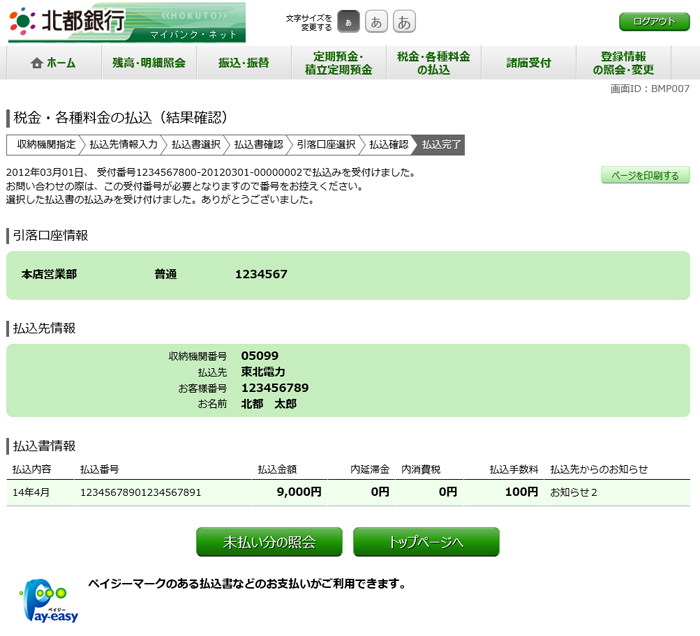The height and width of the screenshot is (636, 700).
Task: Click the 収納機関番号 value 05099
Action: [x=260, y=356]
